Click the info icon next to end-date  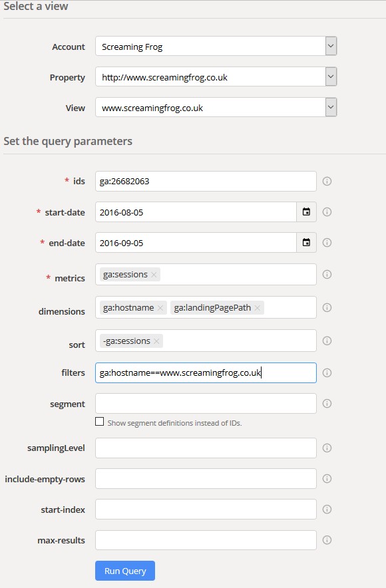(327, 243)
